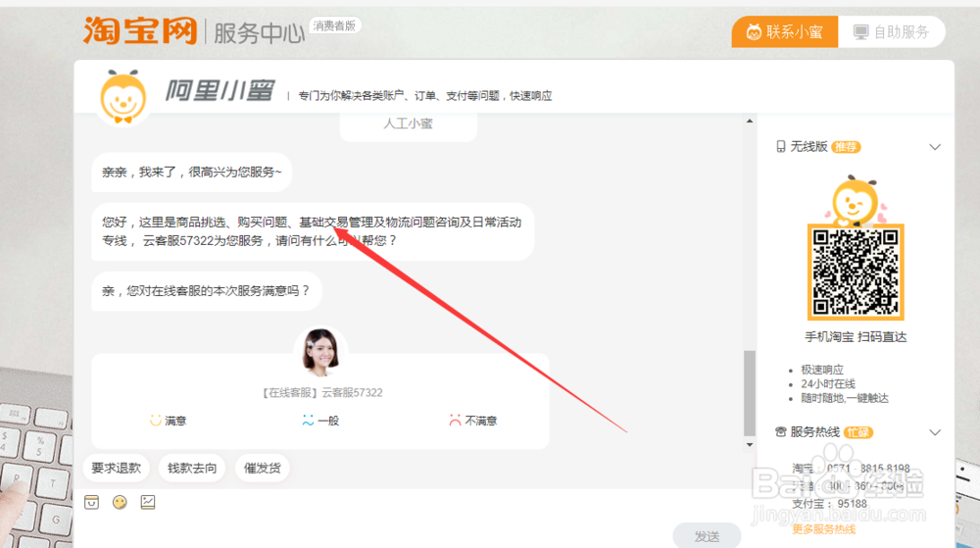This screenshot has height=548, width=980.
Task: Click the chat scrollbar down arrow
Action: point(750,445)
